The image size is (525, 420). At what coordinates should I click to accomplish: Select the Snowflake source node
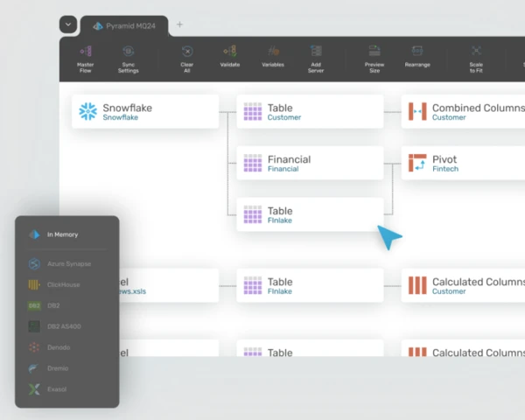pos(145,111)
